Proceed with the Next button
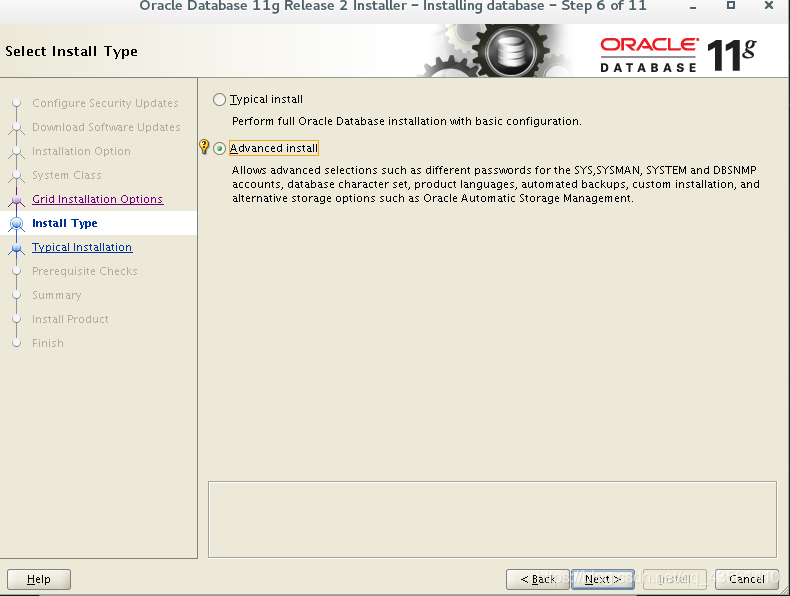 point(603,579)
